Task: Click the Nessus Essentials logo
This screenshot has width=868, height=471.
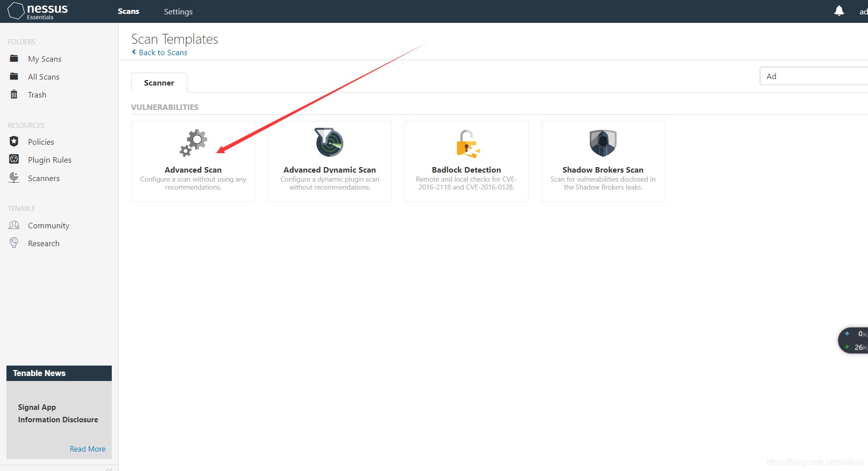Action: pyautogui.click(x=38, y=11)
